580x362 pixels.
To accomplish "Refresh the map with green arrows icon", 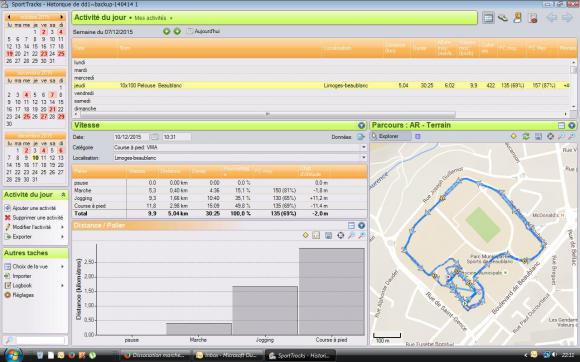I will coord(526,136).
